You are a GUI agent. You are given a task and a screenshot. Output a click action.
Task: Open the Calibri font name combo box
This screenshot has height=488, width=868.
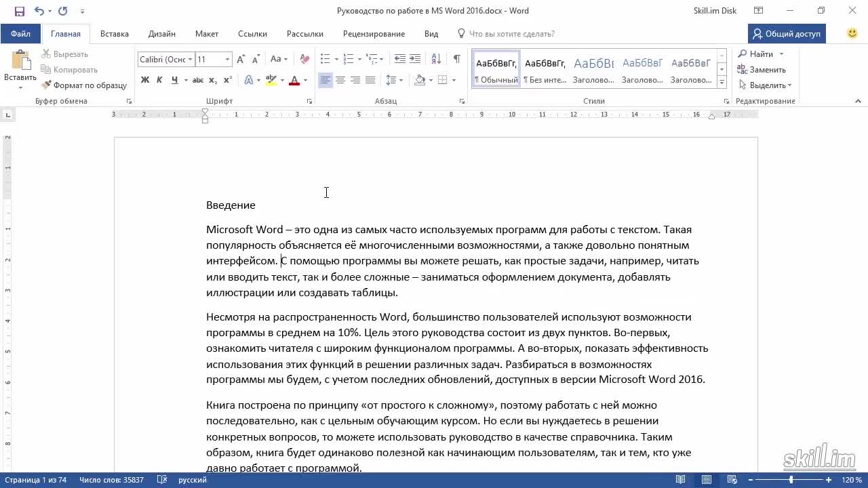[x=166, y=60]
